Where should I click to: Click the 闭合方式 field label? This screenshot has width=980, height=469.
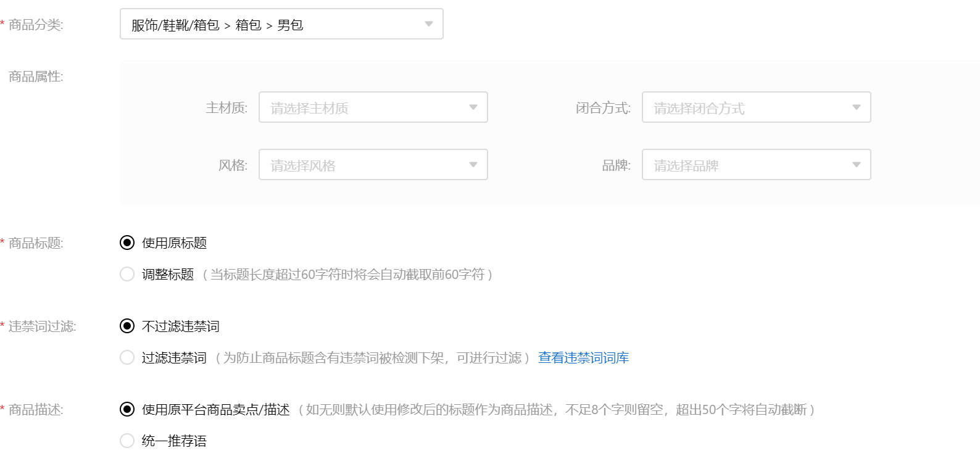603,108
